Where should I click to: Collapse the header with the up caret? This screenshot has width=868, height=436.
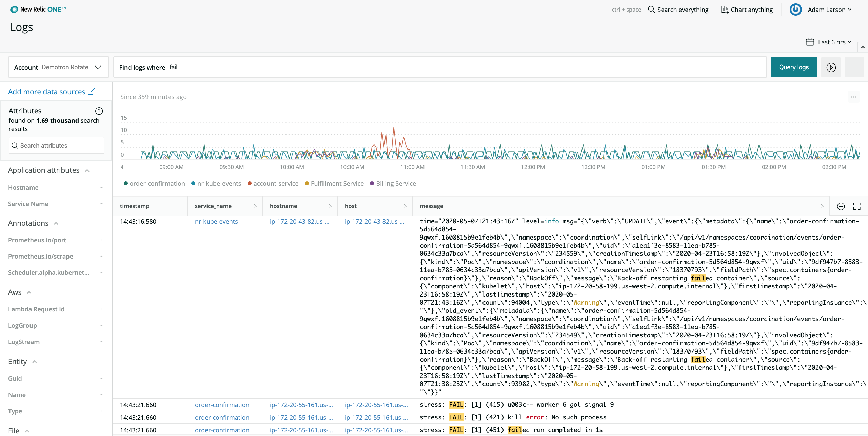click(x=863, y=47)
